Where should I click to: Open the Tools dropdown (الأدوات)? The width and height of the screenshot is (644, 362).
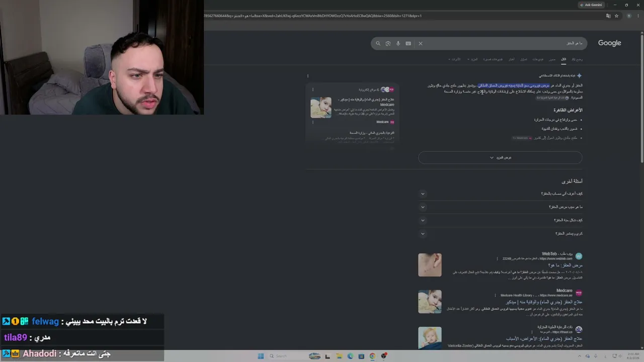455,59
